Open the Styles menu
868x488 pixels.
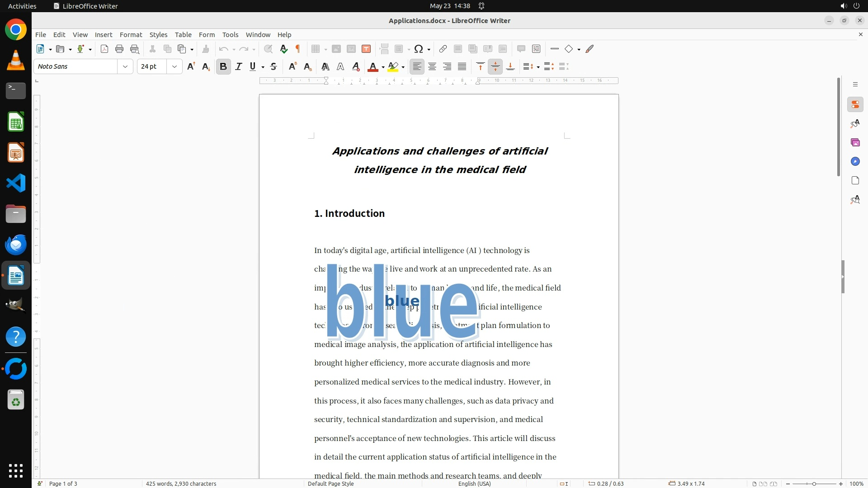[158, 35]
